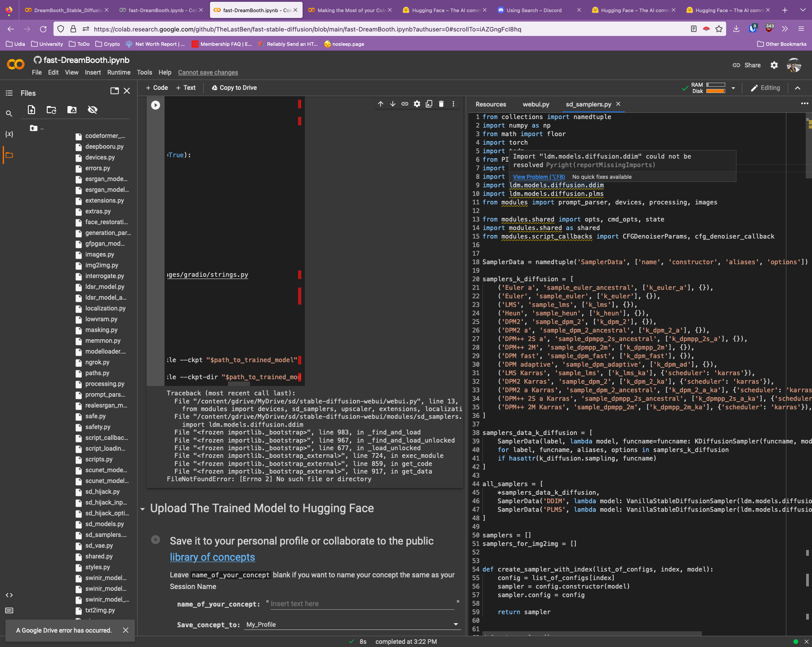Delete the cell with trash icon
Image resolution: width=812 pixels, height=647 pixels.
pyautogui.click(x=442, y=104)
